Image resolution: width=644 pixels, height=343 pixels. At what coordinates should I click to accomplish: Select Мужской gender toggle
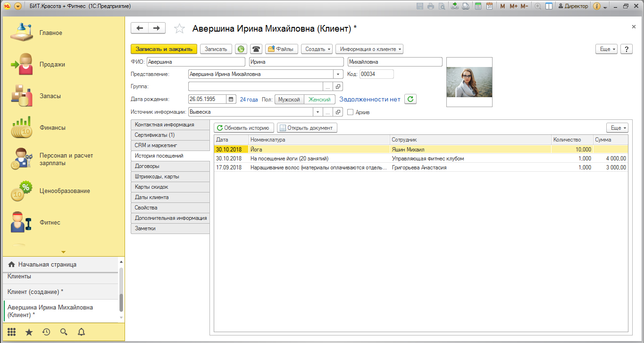coord(289,100)
